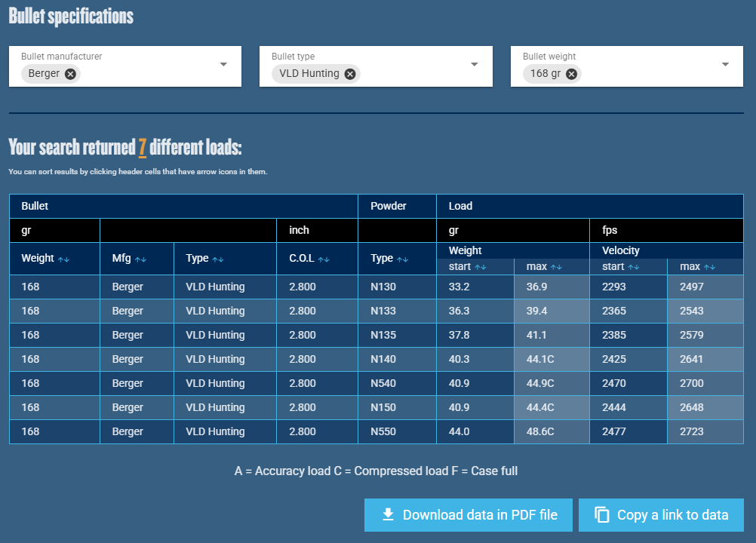Click max load value 44.9C
The width and height of the screenshot is (756, 543).
[x=540, y=384]
